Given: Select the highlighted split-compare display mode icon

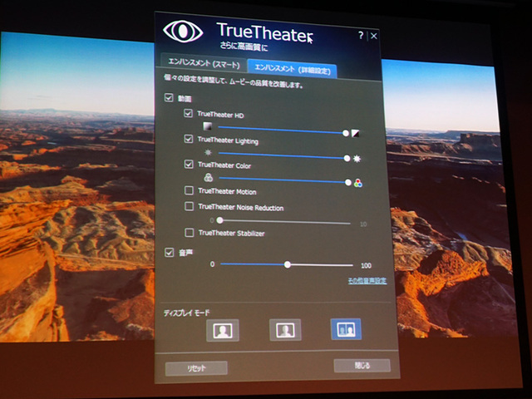Looking at the screenshot, I should pyautogui.click(x=346, y=329).
